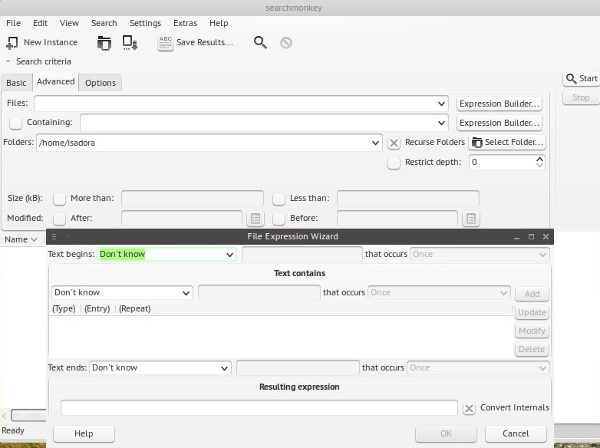This screenshot has height=448, width=600.
Task: Expand the Containing combo box dropdown
Action: tap(441, 123)
